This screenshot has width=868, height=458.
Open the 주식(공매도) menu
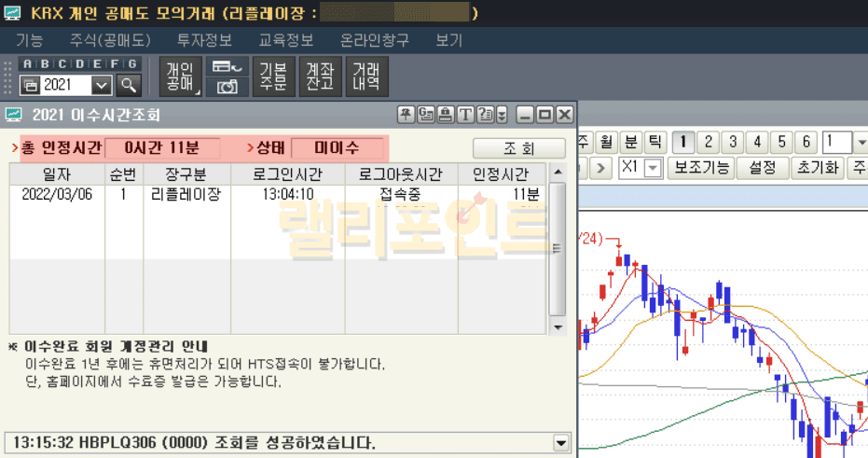tap(109, 41)
